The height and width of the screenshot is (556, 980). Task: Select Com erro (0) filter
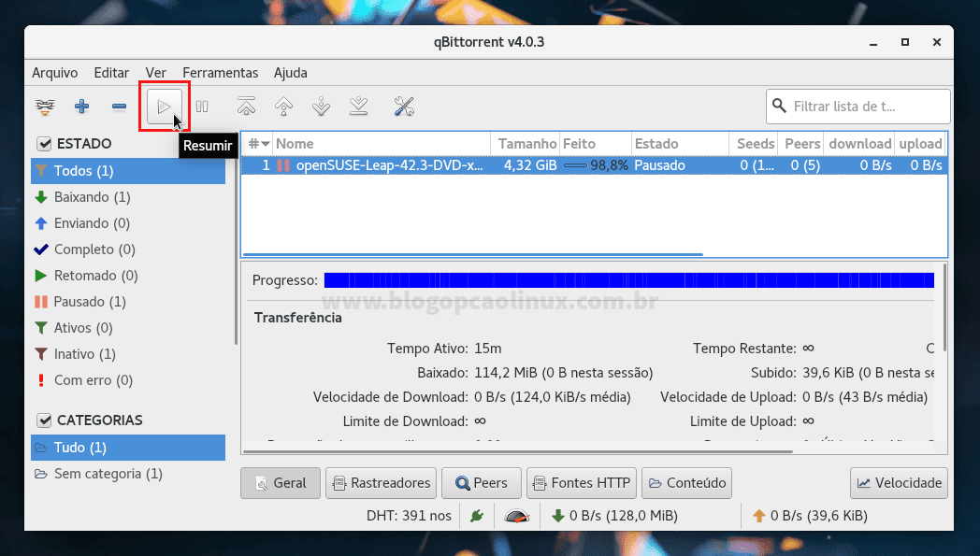(x=128, y=380)
